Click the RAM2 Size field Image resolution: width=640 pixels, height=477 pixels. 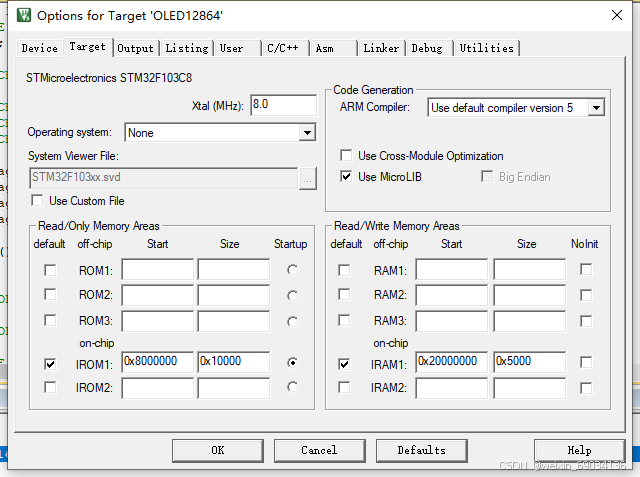click(x=530, y=295)
